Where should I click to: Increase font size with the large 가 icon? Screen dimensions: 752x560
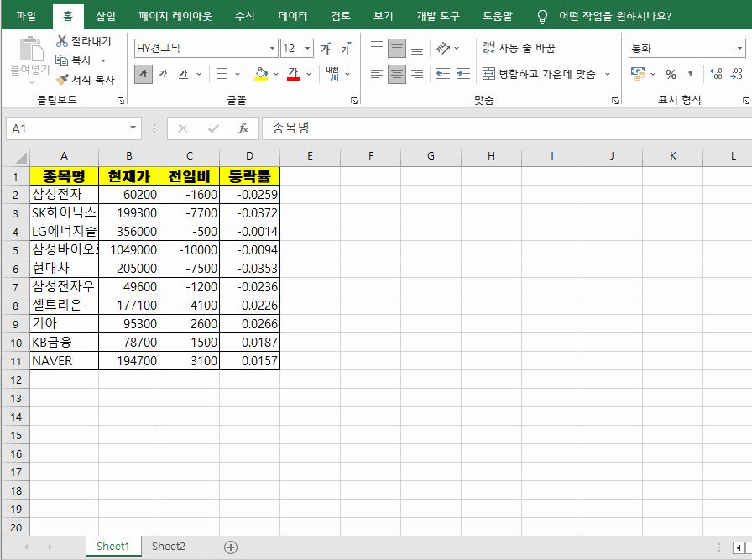(x=326, y=49)
